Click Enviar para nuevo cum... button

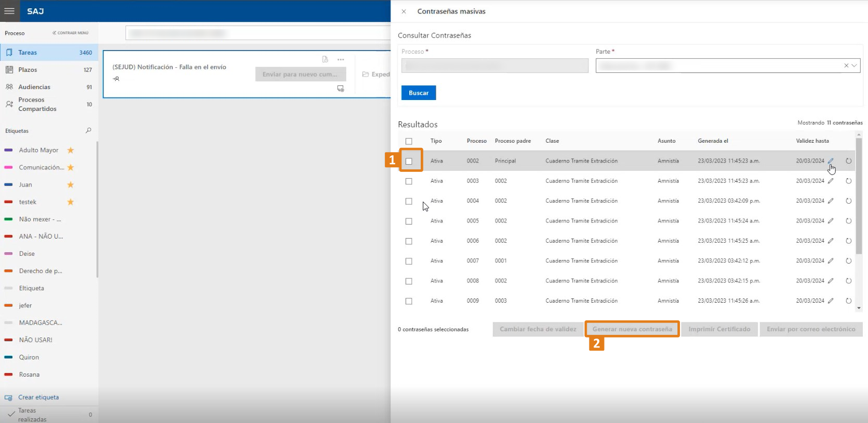pyautogui.click(x=300, y=74)
